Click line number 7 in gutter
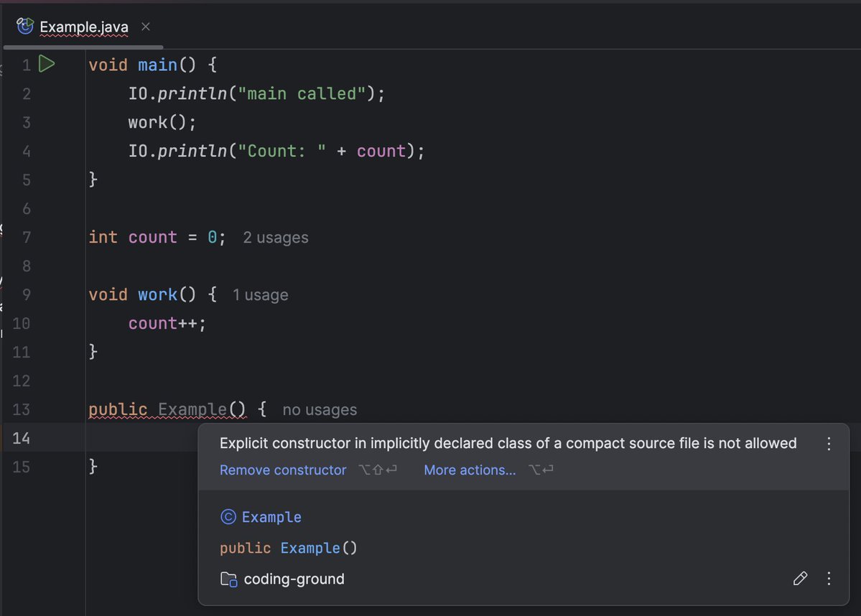The height and width of the screenshot is (616, 861). (27, 237)
